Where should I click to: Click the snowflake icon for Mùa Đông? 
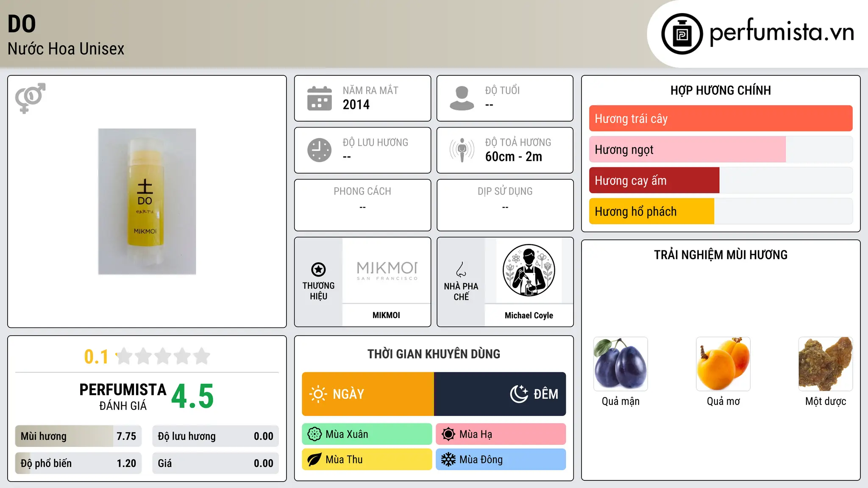click(x=448, y=460)
